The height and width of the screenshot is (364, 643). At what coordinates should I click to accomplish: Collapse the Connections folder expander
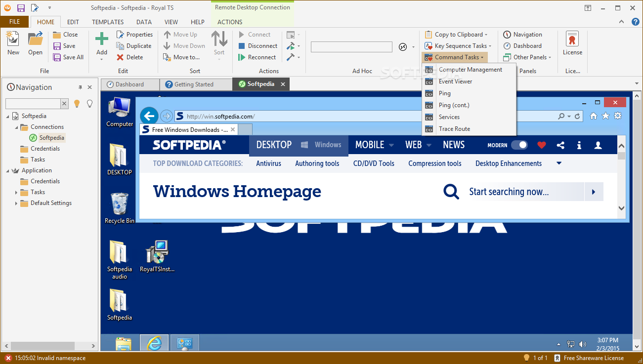(x=16, y=127)
